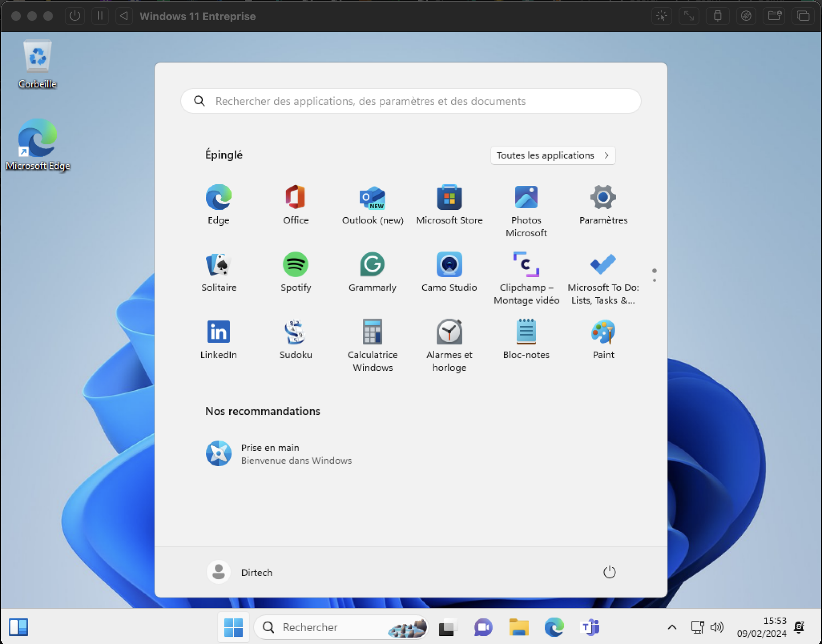Open Alarmes et horloge app

449,332
